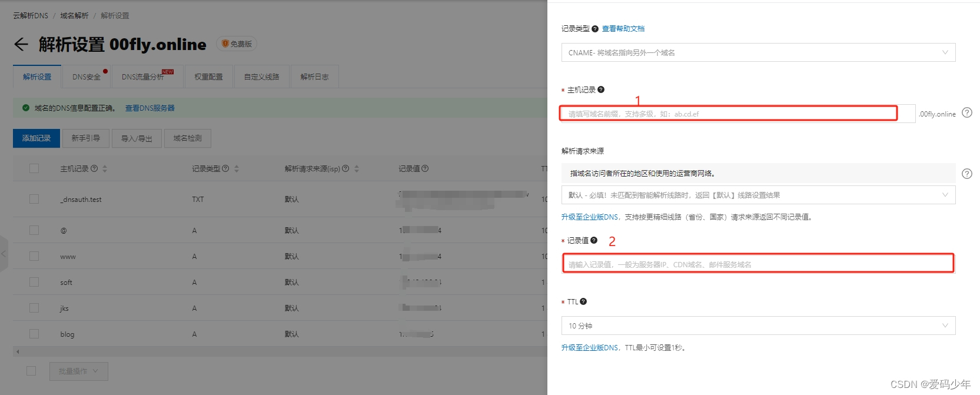Image resolution: width=980 pixels, height=395 pixels.
Task: Click help icon next to 记录类型 label
Action: [x=595, y=29]
